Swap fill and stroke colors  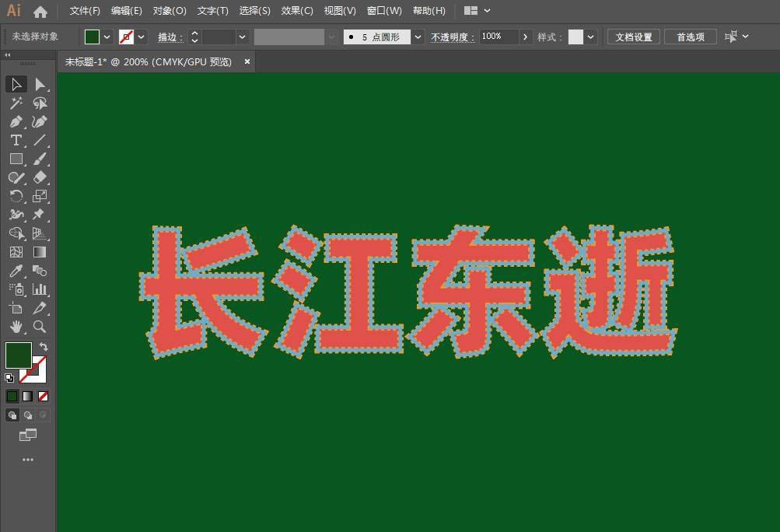pos(44,346)
